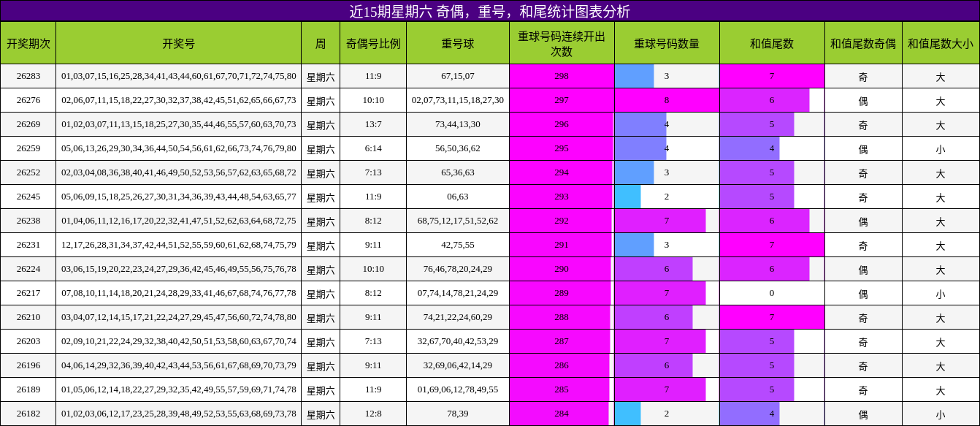Screen dimensions: 980x426
Task: Click 小 size value in row 26182
Action: [941, 414]
